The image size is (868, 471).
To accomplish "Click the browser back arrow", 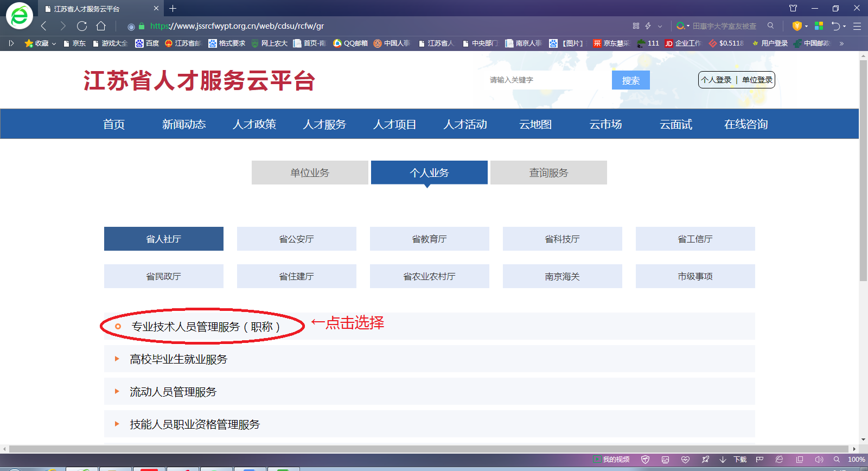I will 44,26.
